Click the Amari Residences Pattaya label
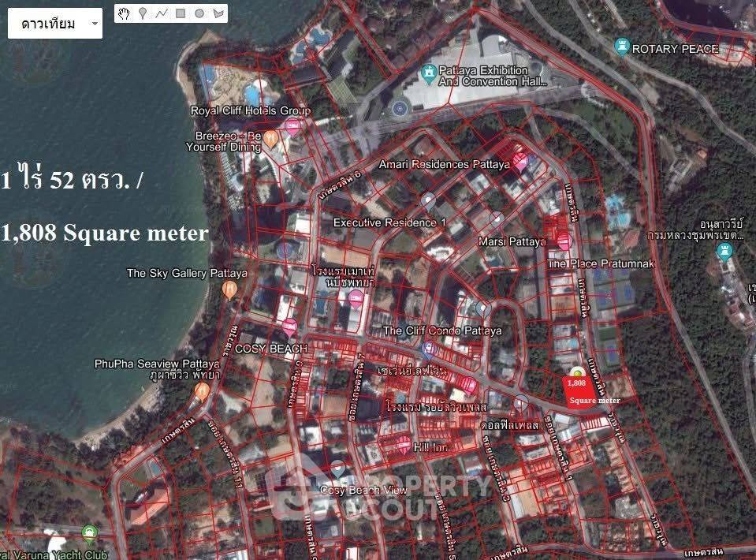Image resolution: width=756 pixels, height=560 pixels. pyautogui.click(x=444, y=165)
